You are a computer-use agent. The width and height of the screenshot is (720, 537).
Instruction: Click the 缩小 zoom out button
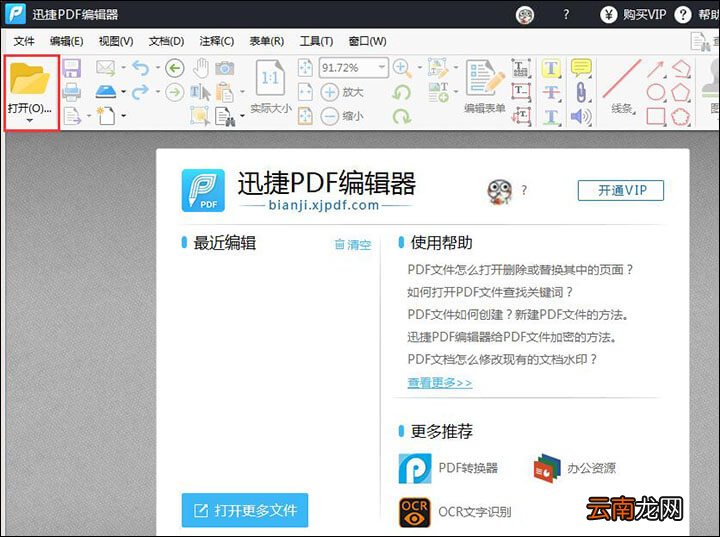342,116
